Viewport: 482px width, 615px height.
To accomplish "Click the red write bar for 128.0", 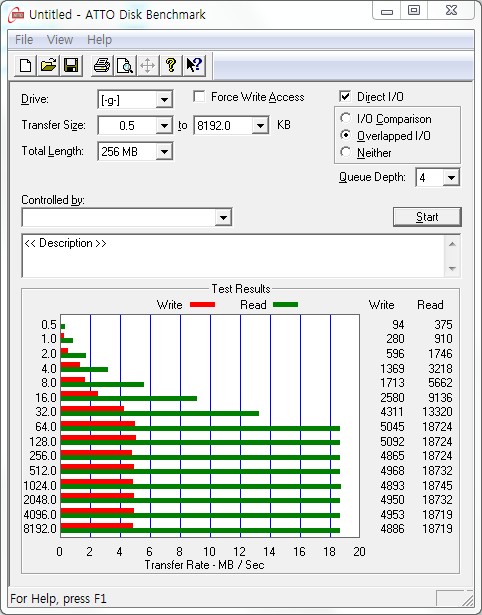I will [98, 437].
